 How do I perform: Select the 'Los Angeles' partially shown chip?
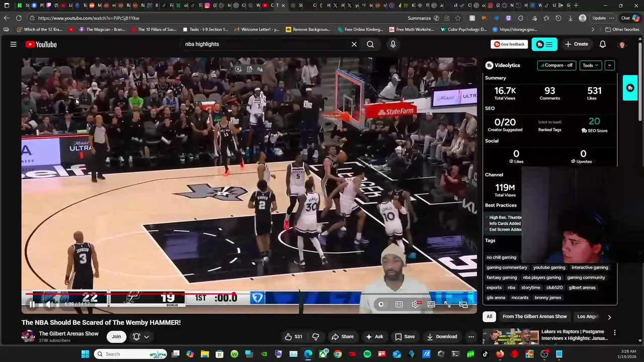(588, 317)
